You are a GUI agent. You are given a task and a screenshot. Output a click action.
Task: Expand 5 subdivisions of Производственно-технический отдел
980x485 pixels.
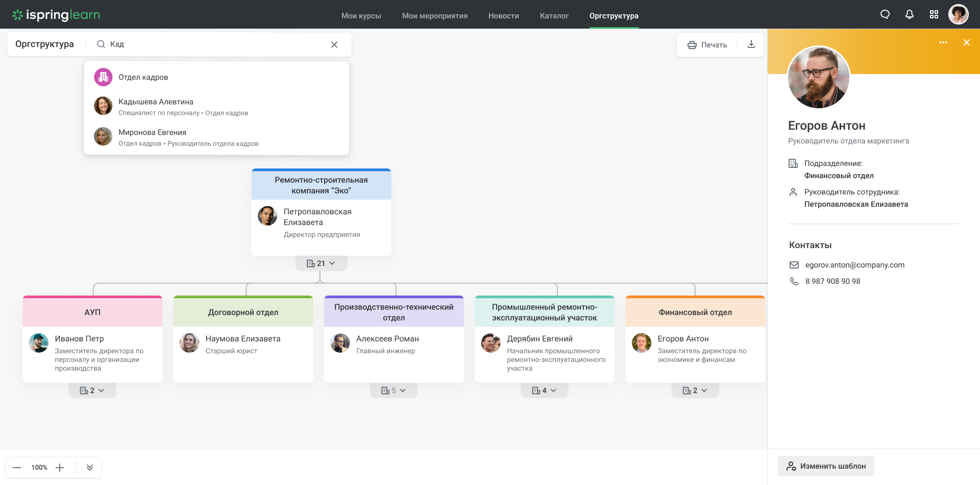[x=394, y=390]
